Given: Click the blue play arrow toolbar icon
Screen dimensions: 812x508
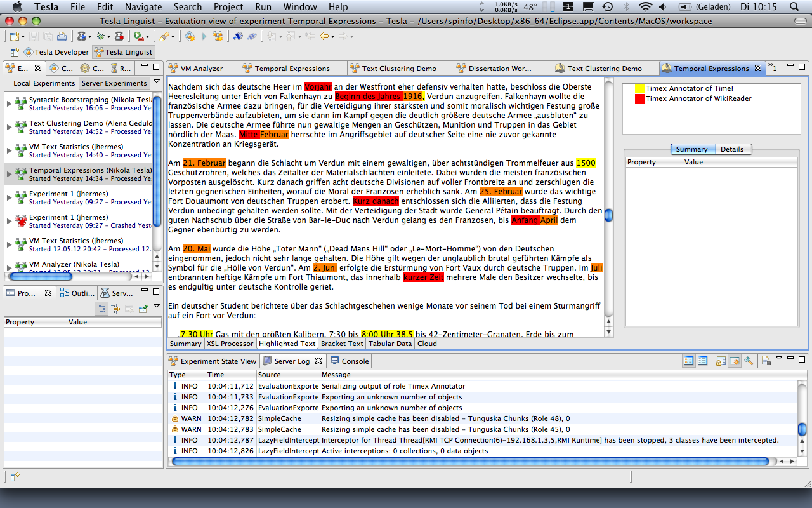Looking at the screenshot, I should click(204, 36).
